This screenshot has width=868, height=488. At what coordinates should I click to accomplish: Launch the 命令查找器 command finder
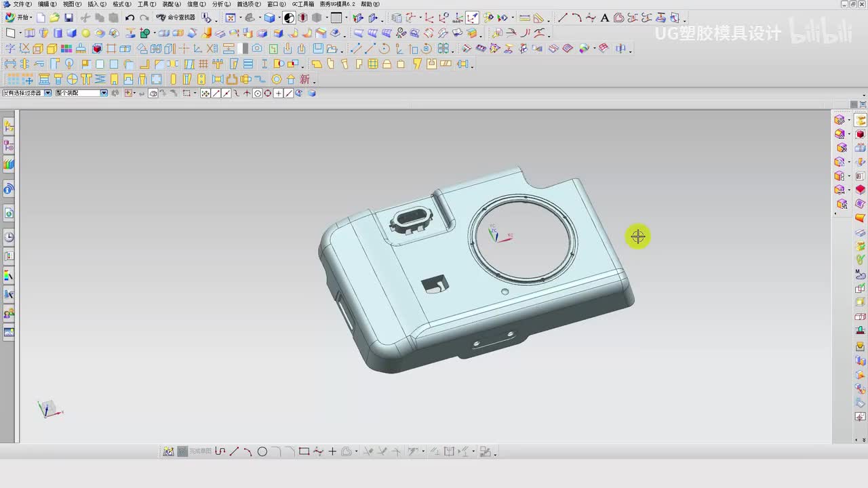click(176, 18)
